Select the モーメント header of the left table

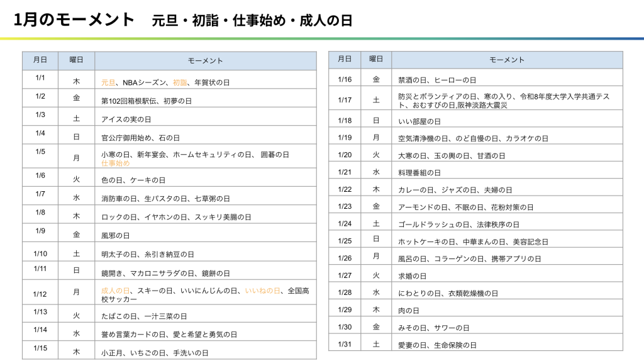(205, 61)
